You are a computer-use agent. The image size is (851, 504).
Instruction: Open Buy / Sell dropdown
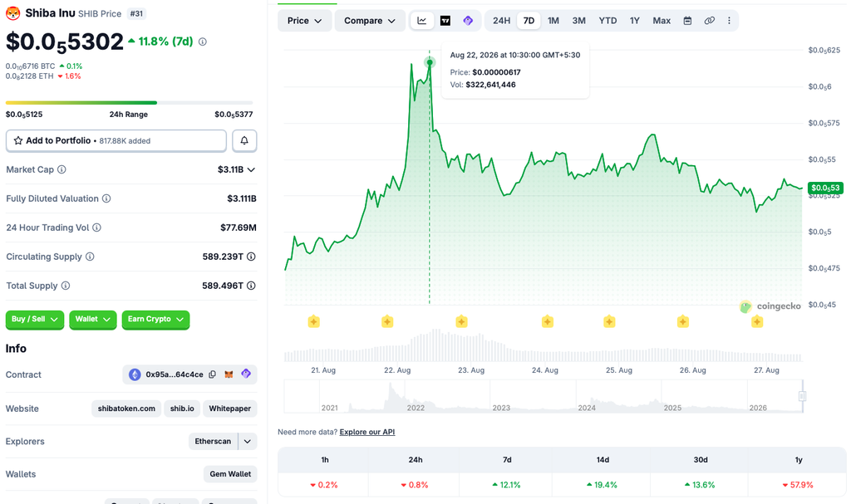(x=35, y=319)
